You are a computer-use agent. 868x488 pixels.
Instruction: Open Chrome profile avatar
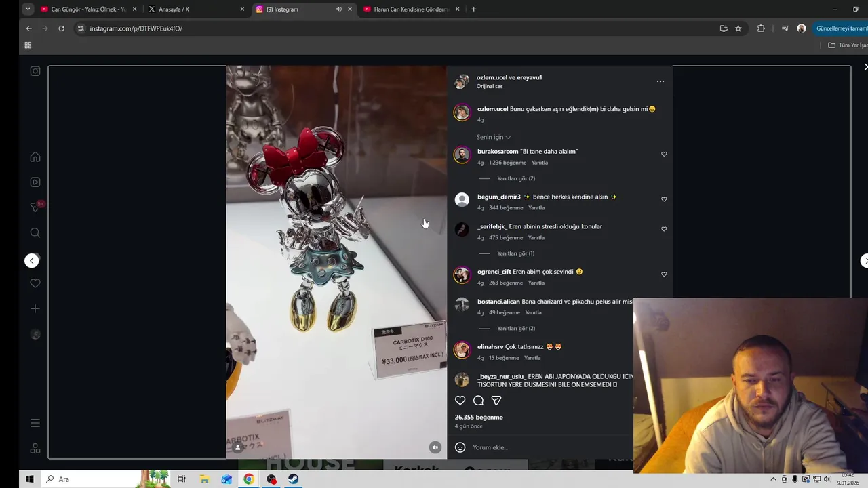pos(802,28)
